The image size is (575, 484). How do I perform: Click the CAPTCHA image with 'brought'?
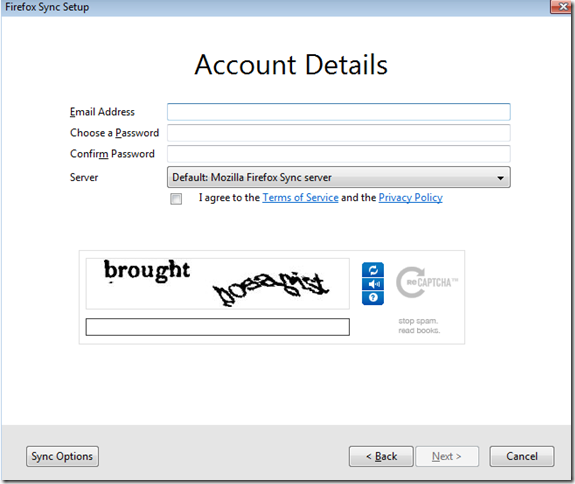[x=217, y=283]
